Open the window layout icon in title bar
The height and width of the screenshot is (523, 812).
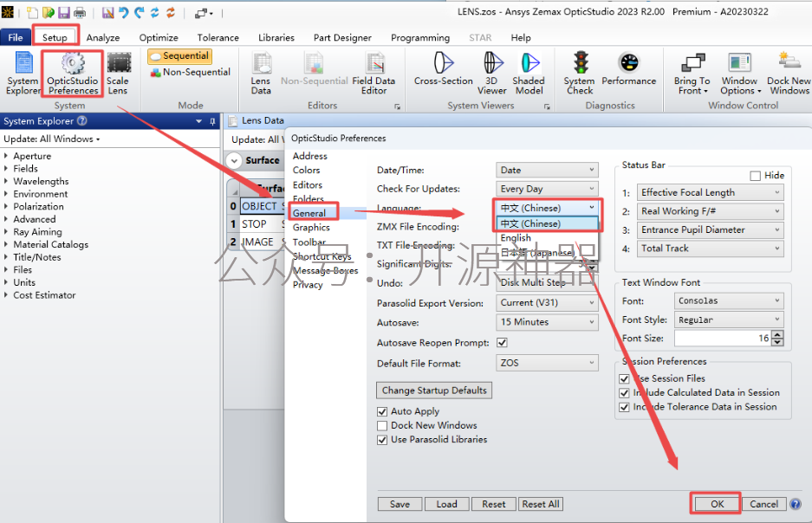pyautogui.click(x=203, y=14)
